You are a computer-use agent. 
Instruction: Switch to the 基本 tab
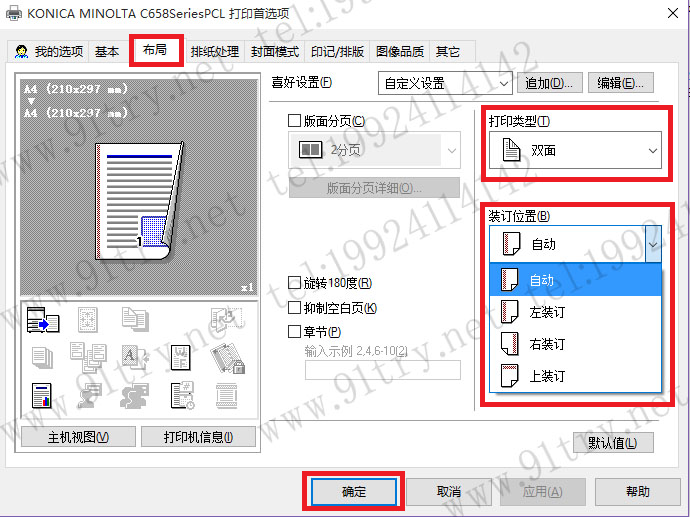click(107, 51)
